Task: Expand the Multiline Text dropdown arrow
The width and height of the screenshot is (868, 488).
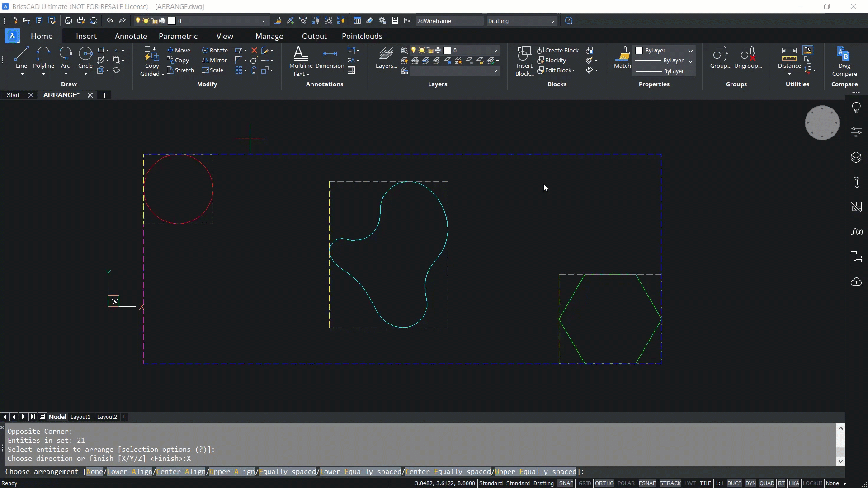Action: click(307, 74)
